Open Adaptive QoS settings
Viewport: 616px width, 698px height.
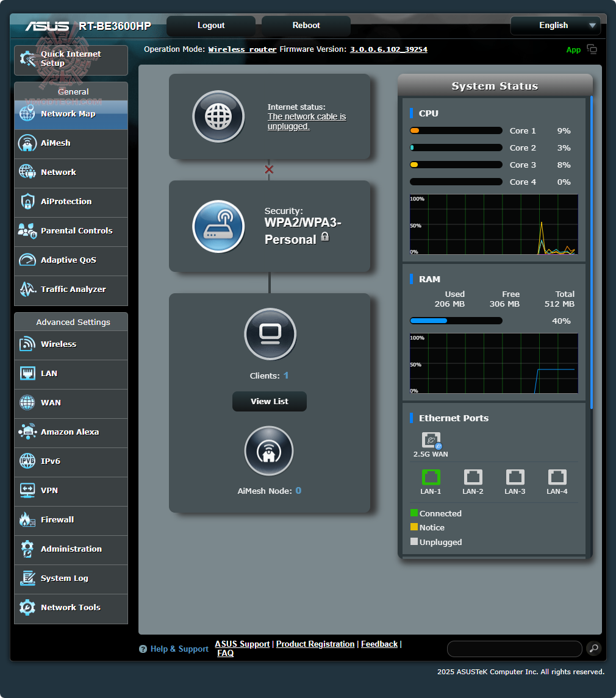pos(71,260)
